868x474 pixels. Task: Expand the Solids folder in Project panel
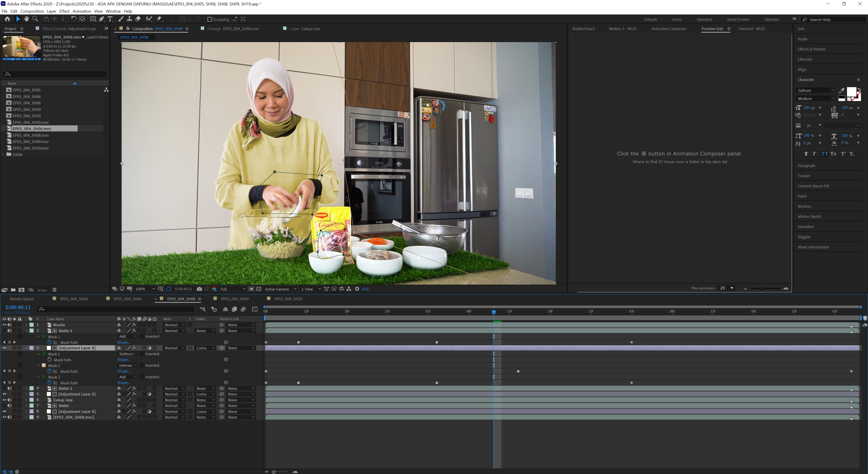[x=3, y=154]
